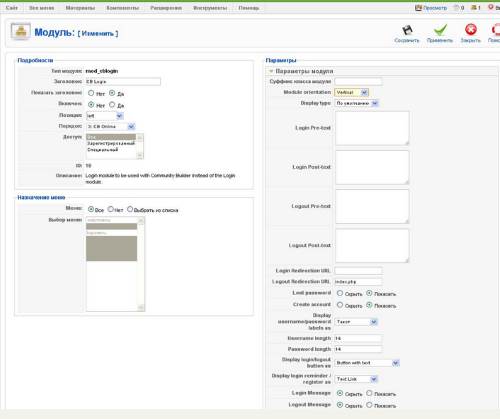Open the Сайт menu
The height and width of the screenshot is (419, 500).
12,8
